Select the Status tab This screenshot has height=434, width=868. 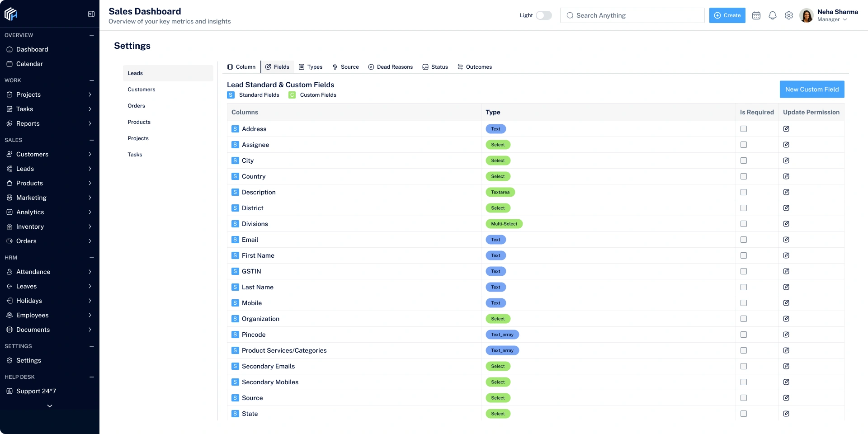(x=435, y=67)
